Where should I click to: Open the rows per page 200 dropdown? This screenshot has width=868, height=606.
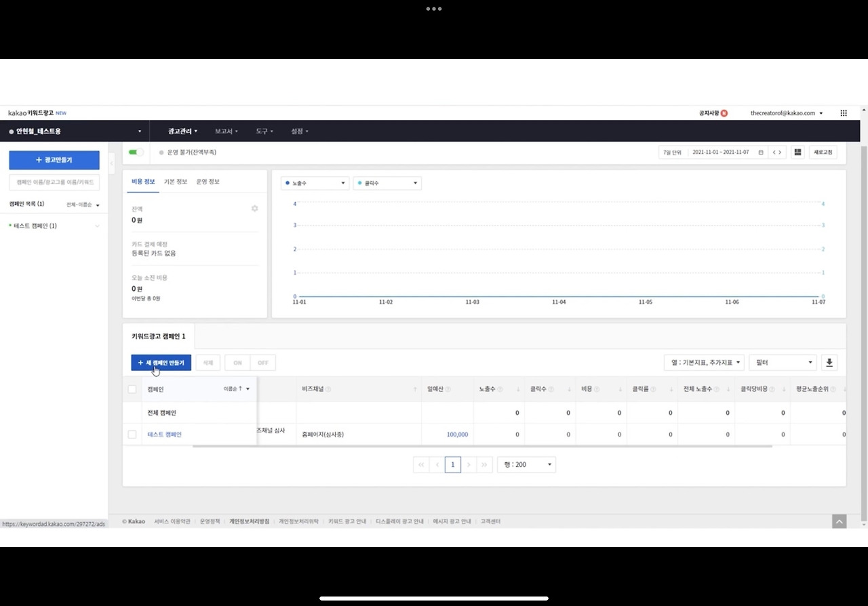click(x=526, y=464)
